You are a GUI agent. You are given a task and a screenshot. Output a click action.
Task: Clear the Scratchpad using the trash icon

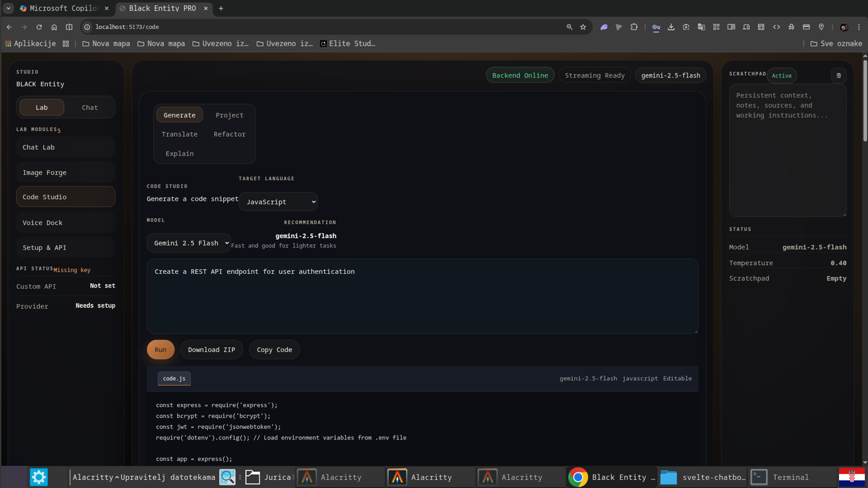click(838, 75)
